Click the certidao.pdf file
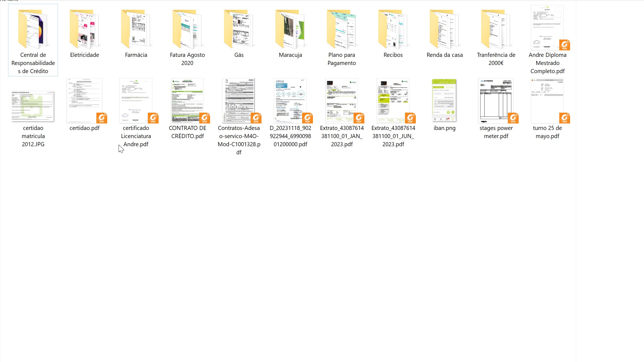 point(84,101)
